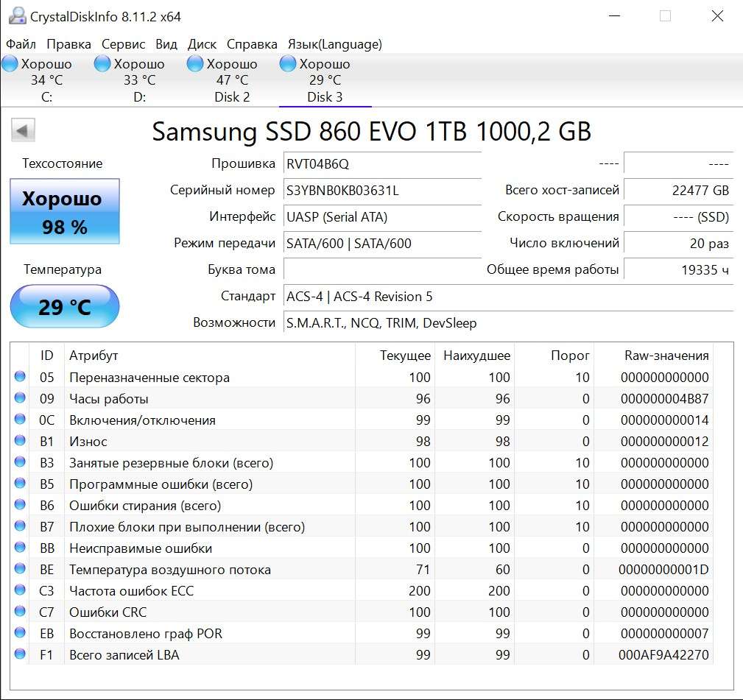Screen dimensions: 743x700
Task: Switch to the Disk 2 tab label
Action: [x=232, y=97]
